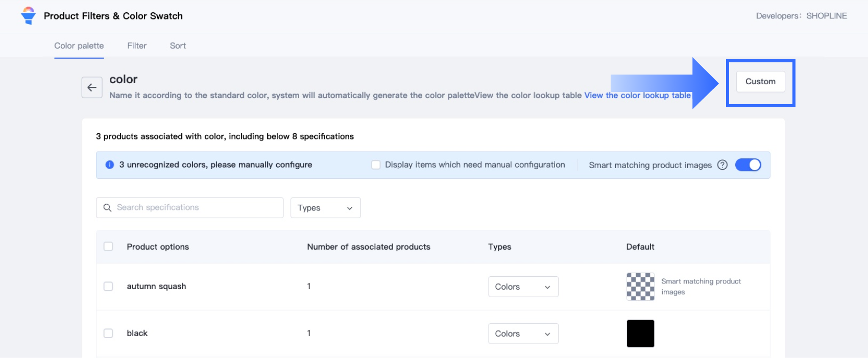Select the black row checkbox

coord(108,333)
